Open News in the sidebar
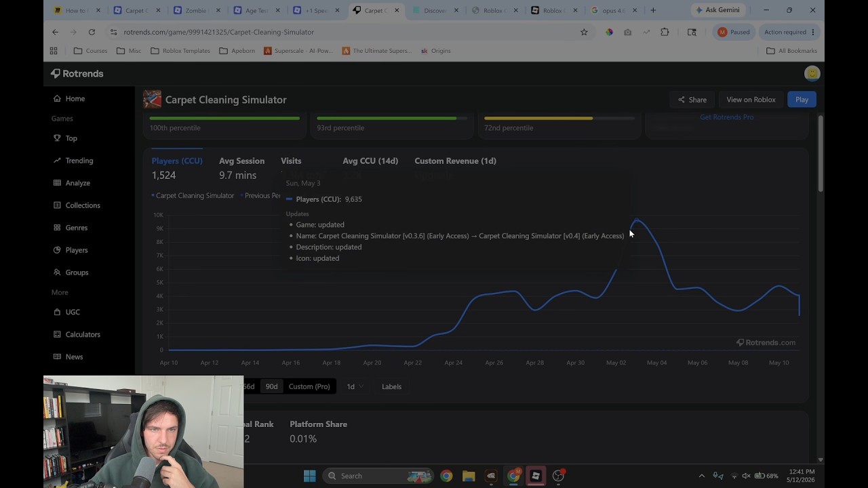Image resolution: width=868 pixels, height=488 pixels. point(68,357)
